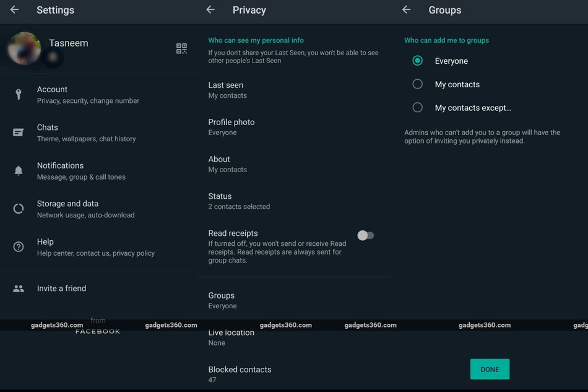Choose My contacts for group adds

point(418,84)
